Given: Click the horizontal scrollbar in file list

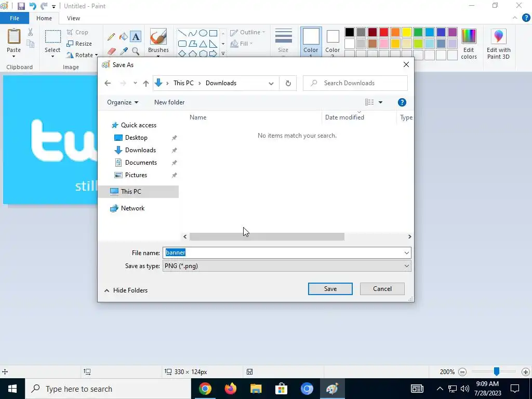Looking at the screenshot, I should pos(267,237).
